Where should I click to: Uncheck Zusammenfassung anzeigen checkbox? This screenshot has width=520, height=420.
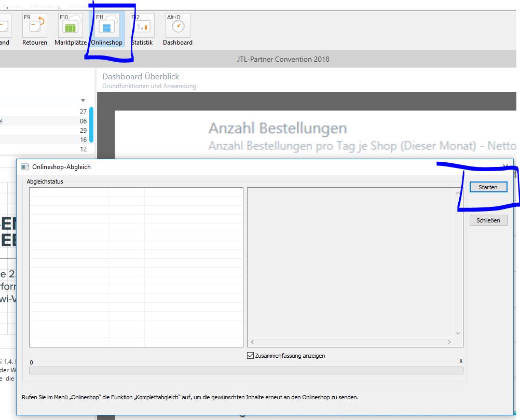click(250, 355)
